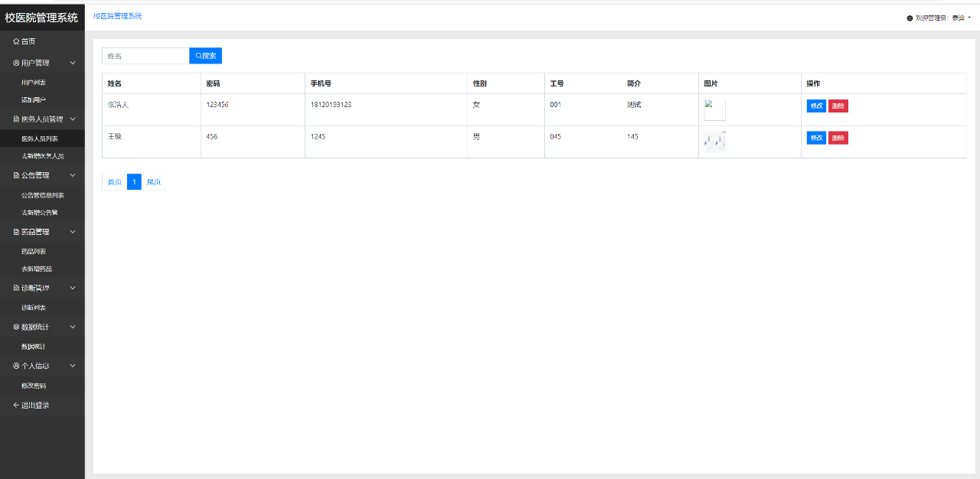
Task: Click the home icon beside 首页
Action: coord(16,41)
